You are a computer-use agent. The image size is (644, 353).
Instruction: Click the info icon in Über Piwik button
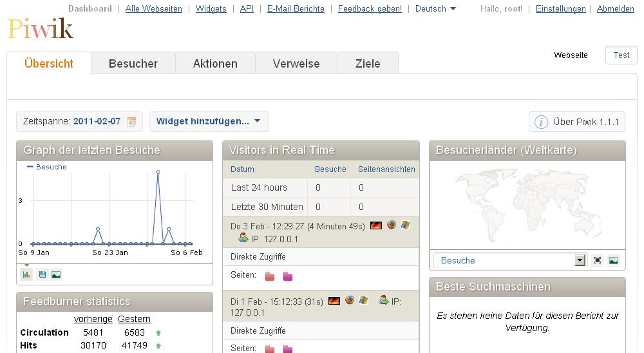tap(541, 122)
